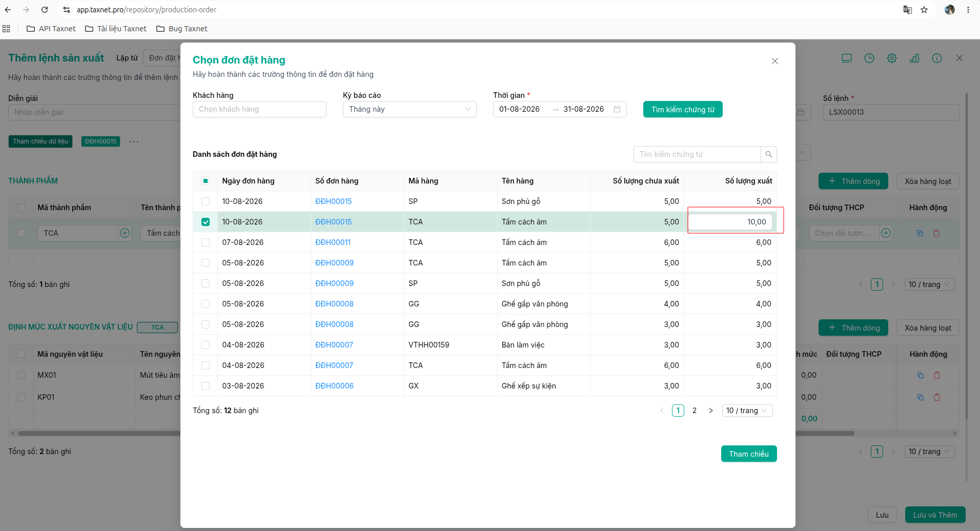Image resolution: width=980 pixels, height=531 pixels.
Task: Expand the Kỳ báo cáo dropdown
Action: click(410, 109)
